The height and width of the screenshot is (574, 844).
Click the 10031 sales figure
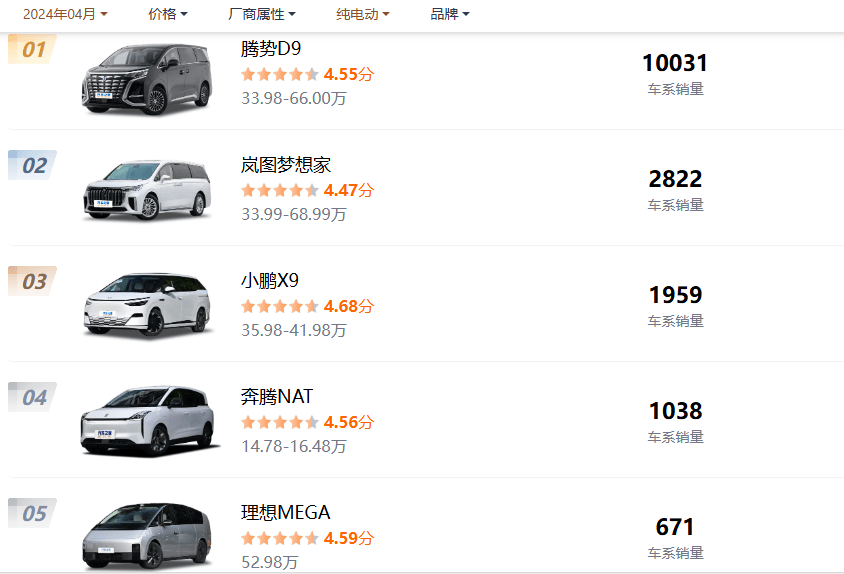click(675, 63)
